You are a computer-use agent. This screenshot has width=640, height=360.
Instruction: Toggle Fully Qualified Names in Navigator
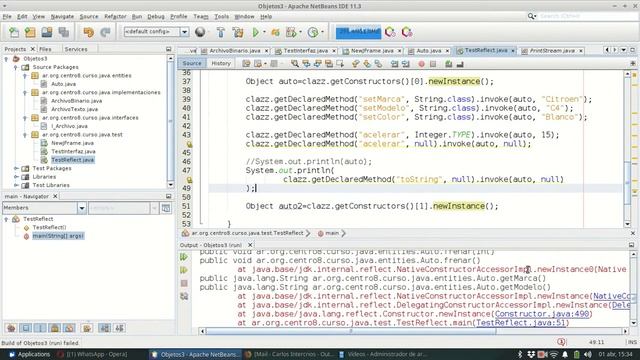tap(87, 328)
